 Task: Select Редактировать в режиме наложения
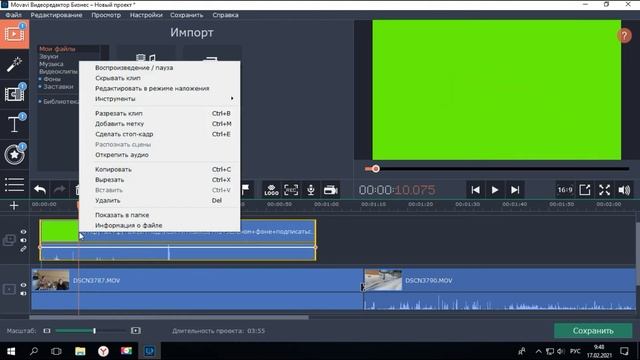pyautogui.click(x=159, y=88)
